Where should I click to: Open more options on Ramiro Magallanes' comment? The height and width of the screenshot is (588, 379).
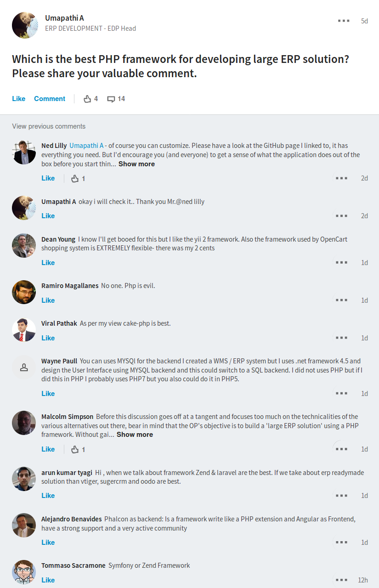click(341, 300)
